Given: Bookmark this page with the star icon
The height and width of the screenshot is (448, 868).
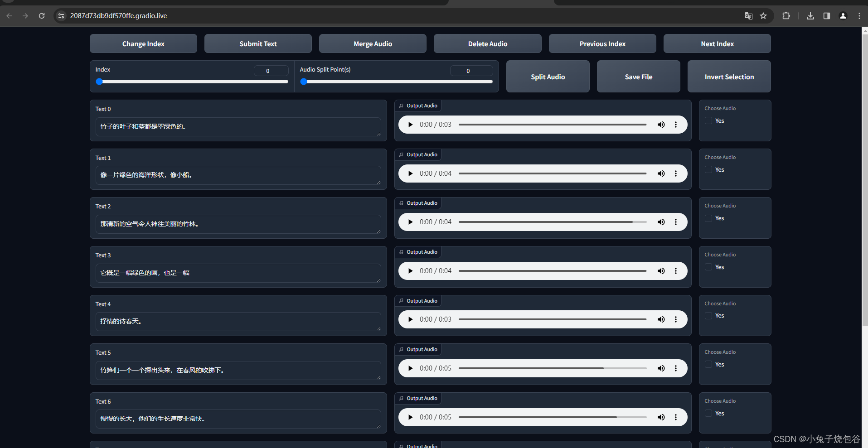Looking at the screenshot, I should 763,16.
